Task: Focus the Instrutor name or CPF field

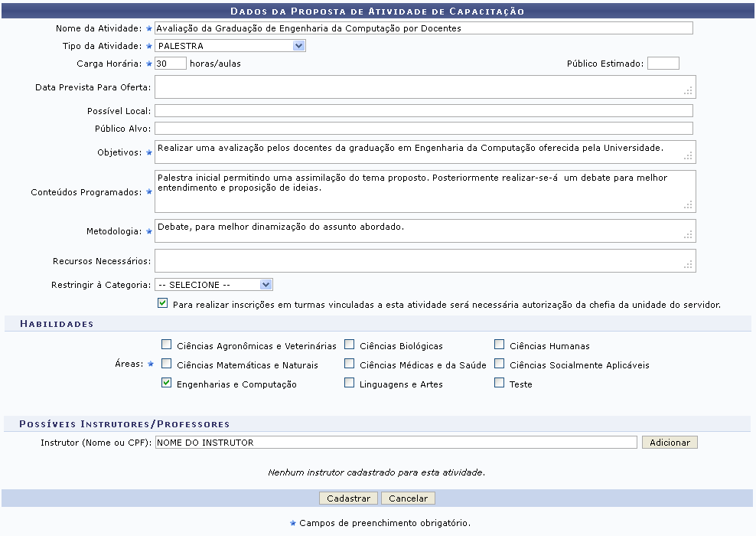Action: (x=395, y=443)
